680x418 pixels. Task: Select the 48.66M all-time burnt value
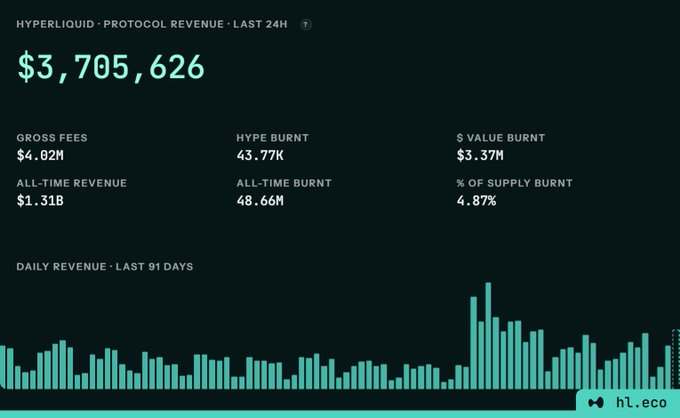coord(260,201)
